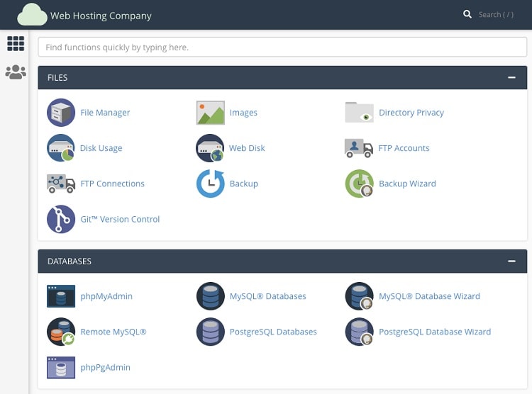Manage FTP Accounts via its link

[404, 148]
